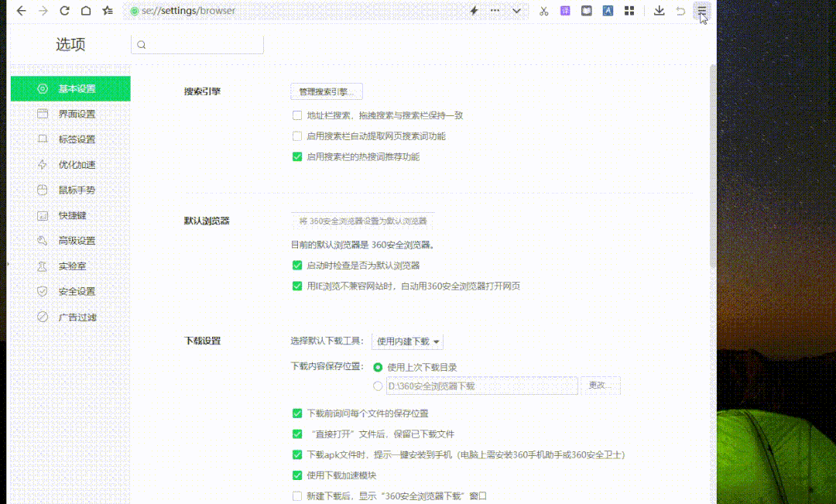
Task: Open the downloads arrow icon
Action: point(660,11)
